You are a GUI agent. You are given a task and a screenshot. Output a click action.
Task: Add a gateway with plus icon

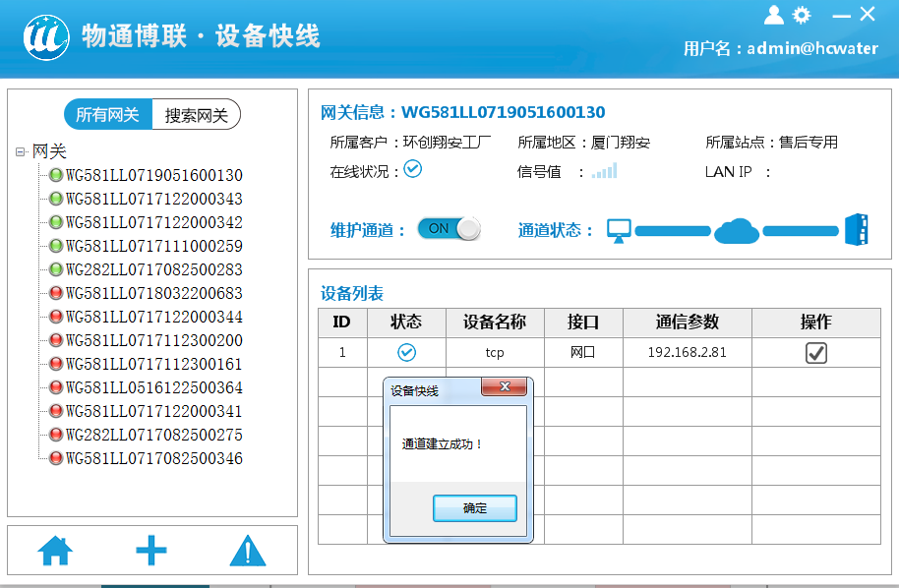coord(151,551)
